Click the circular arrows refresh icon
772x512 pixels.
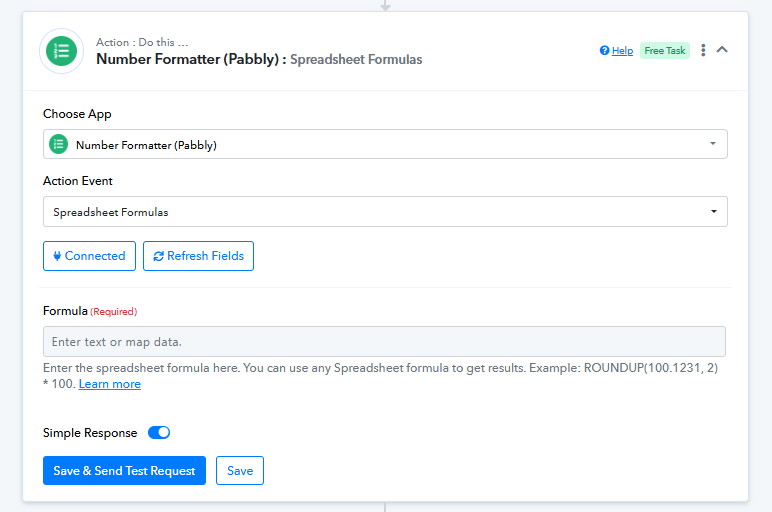159,256
